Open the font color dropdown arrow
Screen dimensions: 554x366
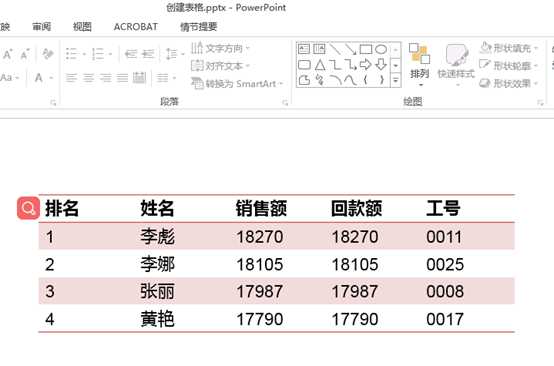click(x=52, y=78)
